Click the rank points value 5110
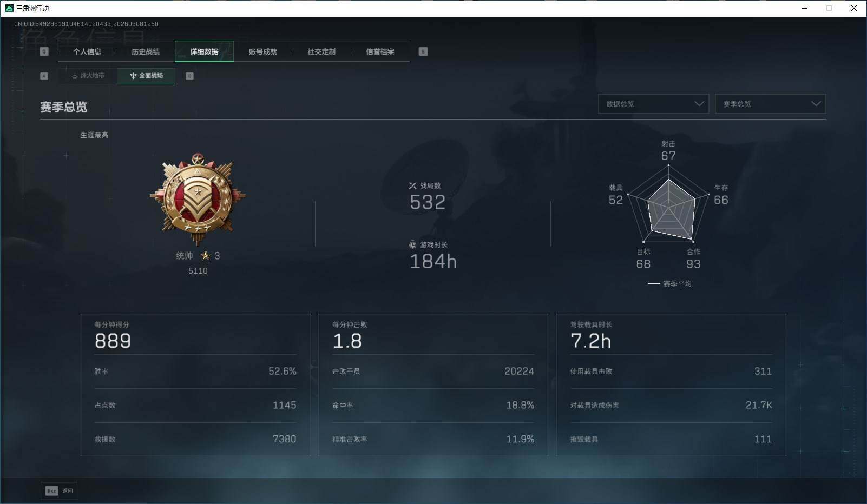 pos(198,271)
